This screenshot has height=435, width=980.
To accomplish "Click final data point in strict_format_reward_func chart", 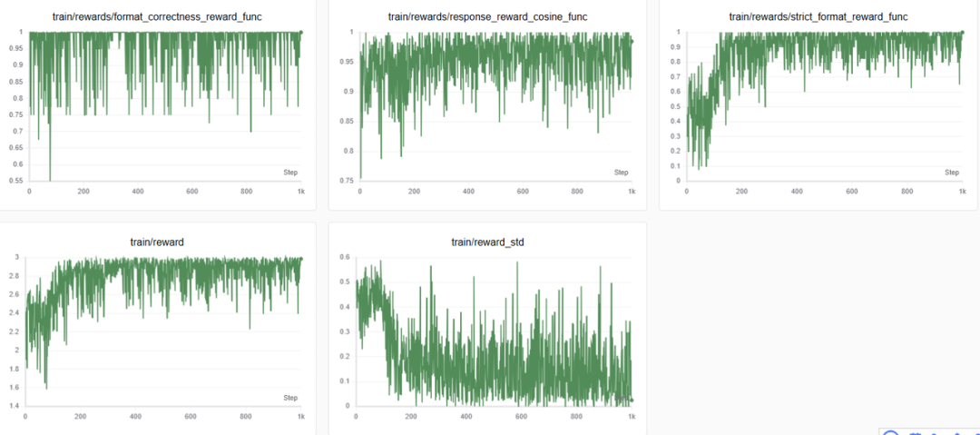I will pyautogui.click(x=963, y=32).
